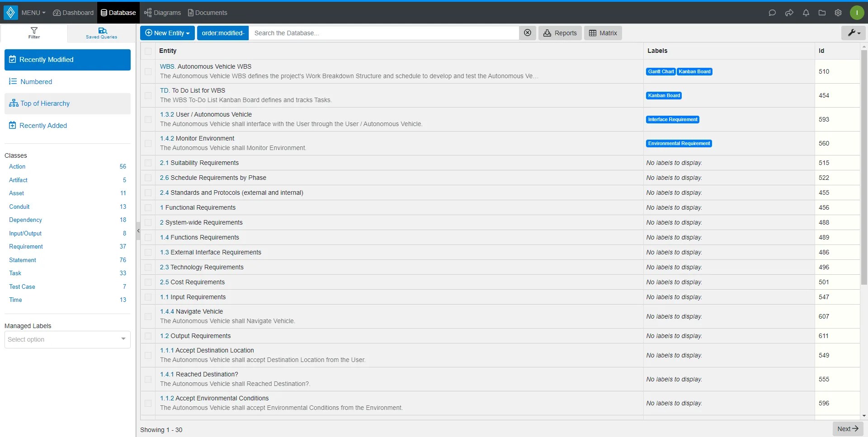The height and width of the screenshot is (437, 868).
Task: Open the projects folder icon
Action: 822,13
